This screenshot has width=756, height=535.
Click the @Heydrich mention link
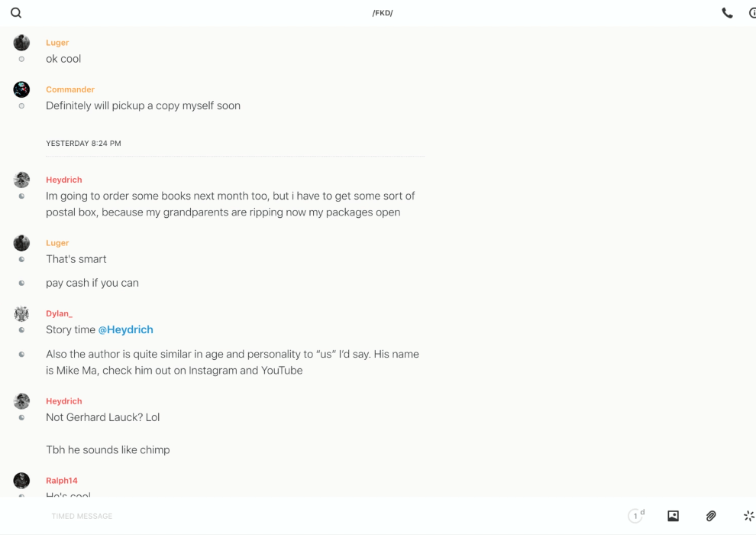(125, 330)
